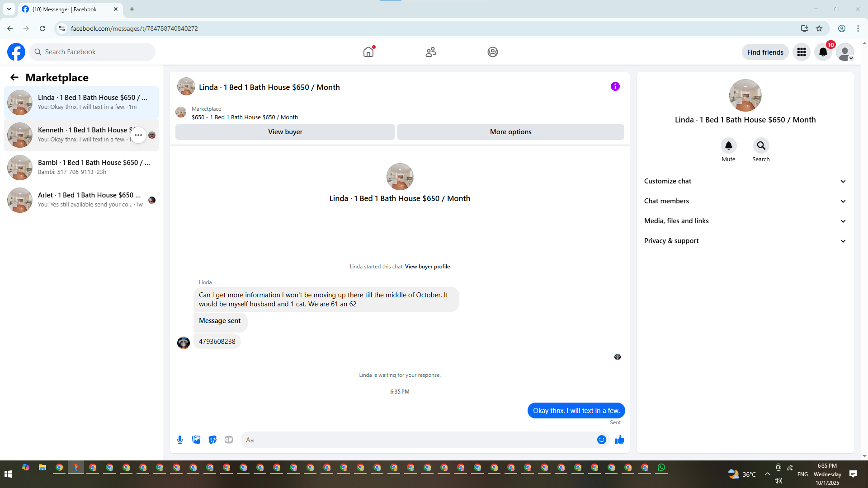868x488 pixels.
Task: Open the Windows notification center
Action: 853,474
